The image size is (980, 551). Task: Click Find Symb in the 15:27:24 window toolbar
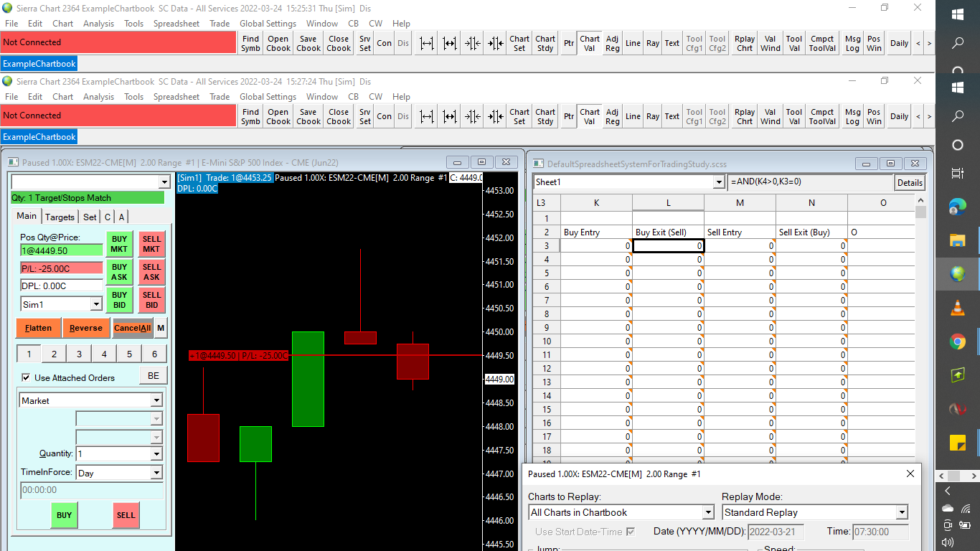[x=251, y=116]
